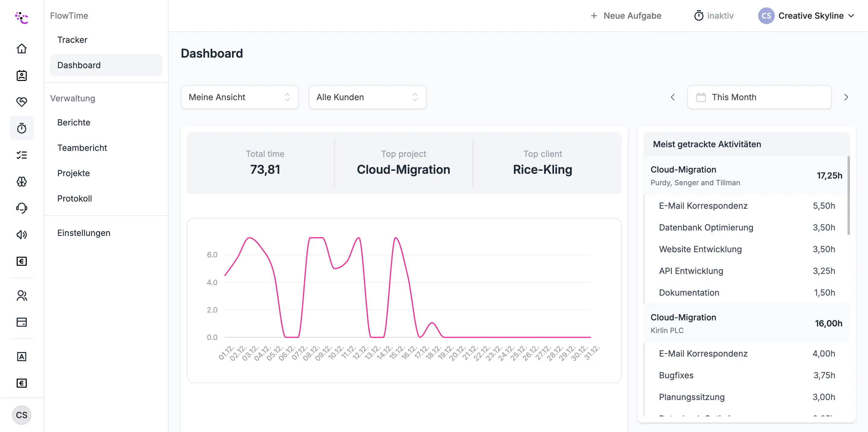The image size is (868, 432).
Task: Click the megaphone icon
Action: (22, 234)
